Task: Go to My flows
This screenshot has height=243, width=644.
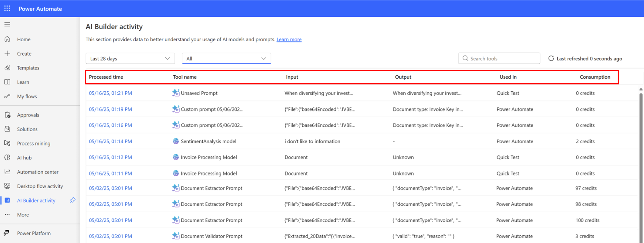Action: [x=27, y=96]
